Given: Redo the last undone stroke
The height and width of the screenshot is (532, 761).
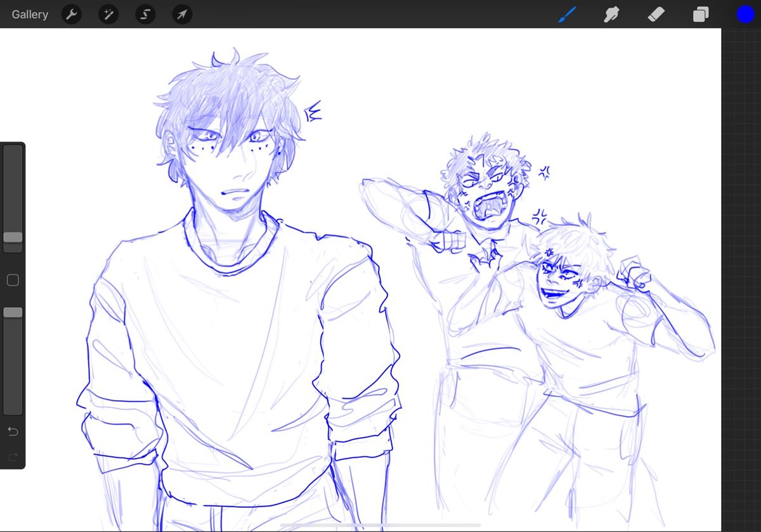Looking at the screenshot, I should 13,457.
